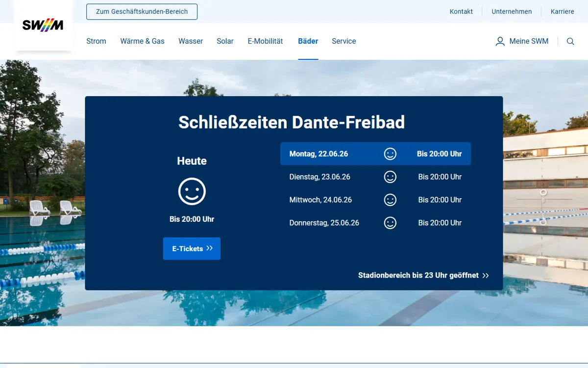588x368 pixels.
Task: Open the search magnifier icon
Action: point(570,41)
